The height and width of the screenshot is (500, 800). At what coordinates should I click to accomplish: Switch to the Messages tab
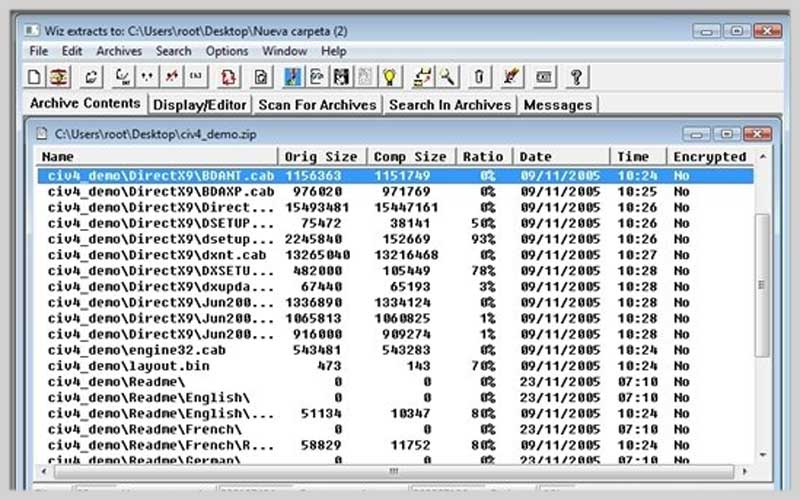coord(558,105)
